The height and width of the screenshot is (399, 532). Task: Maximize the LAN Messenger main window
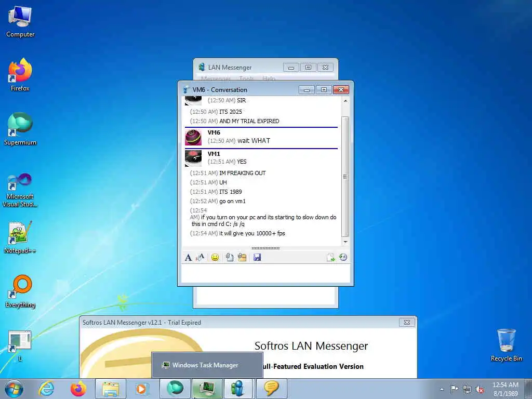point(308,67)
